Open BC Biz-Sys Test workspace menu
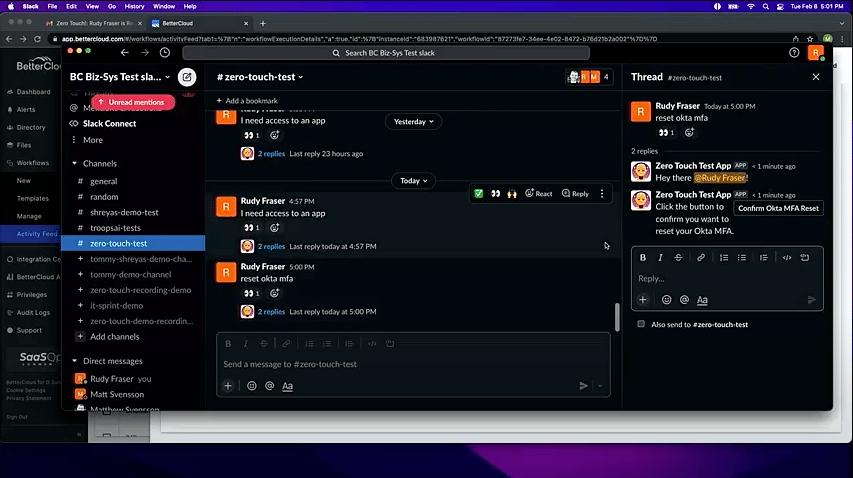853x478 pixels. (120, 77)
